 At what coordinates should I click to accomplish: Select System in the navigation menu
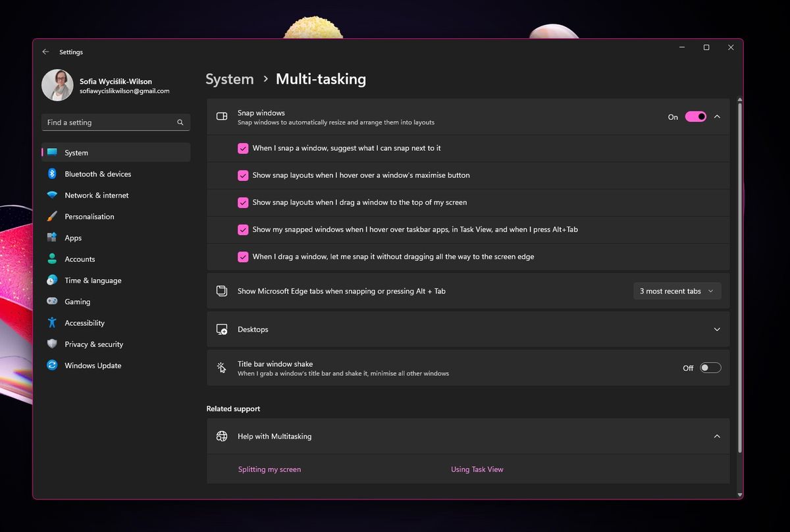tap(76, 152)
